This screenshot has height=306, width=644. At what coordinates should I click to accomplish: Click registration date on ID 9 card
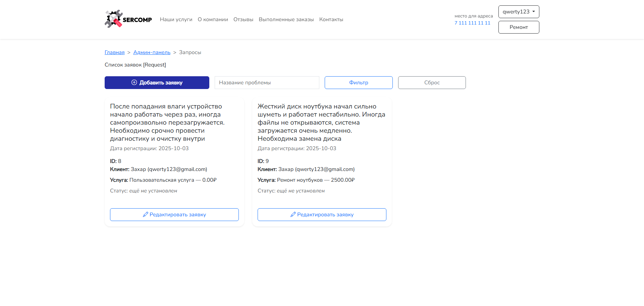(x=297, y=148)
